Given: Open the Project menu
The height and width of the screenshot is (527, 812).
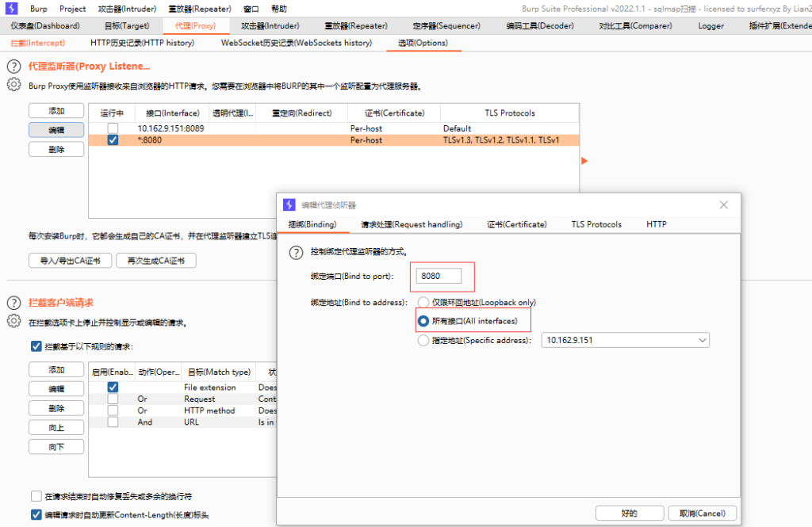Looking at the screenshot, I should click(72, 9).
